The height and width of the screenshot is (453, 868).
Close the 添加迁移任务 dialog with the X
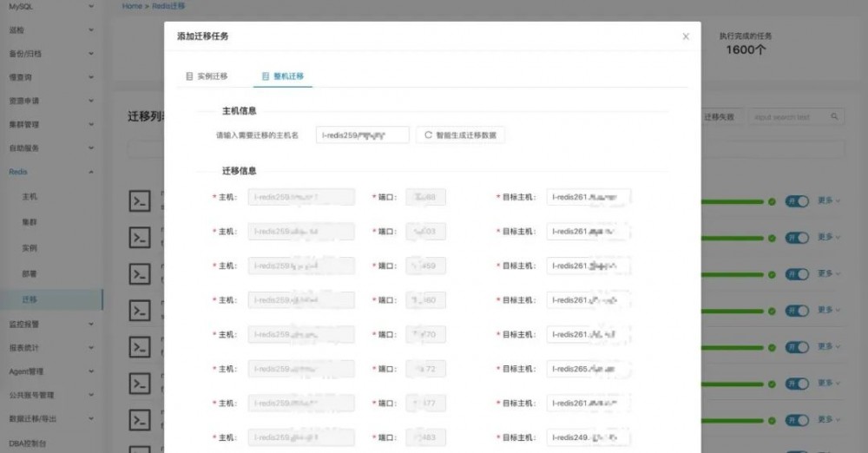click(686, 36)
